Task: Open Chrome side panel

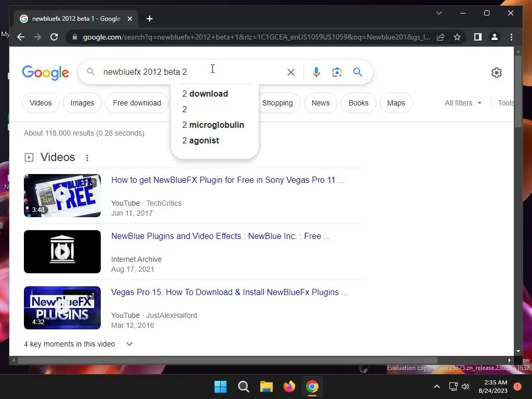Action: tap(478, 37)
